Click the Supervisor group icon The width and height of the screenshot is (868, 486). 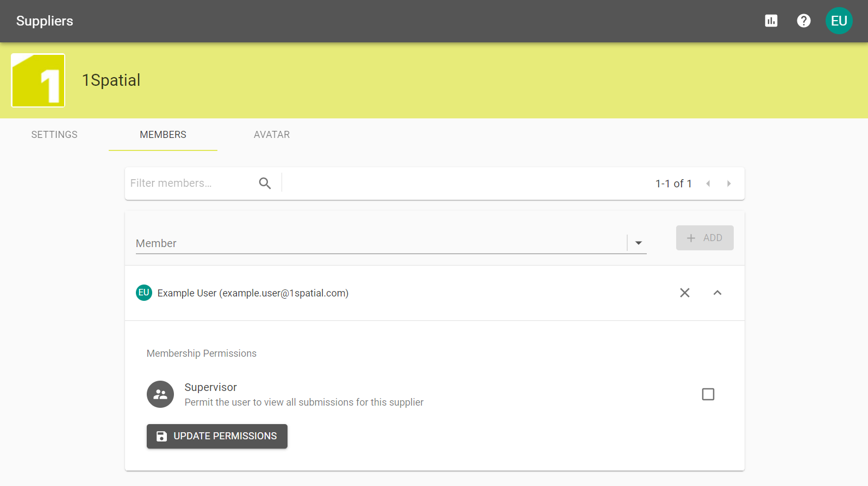coord(160,394)
